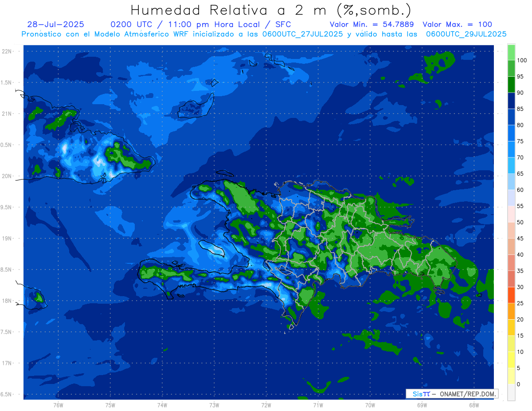Click the '69W' longitude label
Screen dimensions: 532x411
pos(422,405)
